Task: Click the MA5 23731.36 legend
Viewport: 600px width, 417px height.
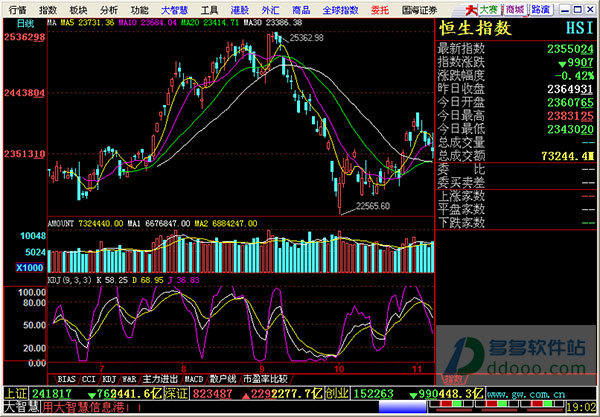Action: 87,23
